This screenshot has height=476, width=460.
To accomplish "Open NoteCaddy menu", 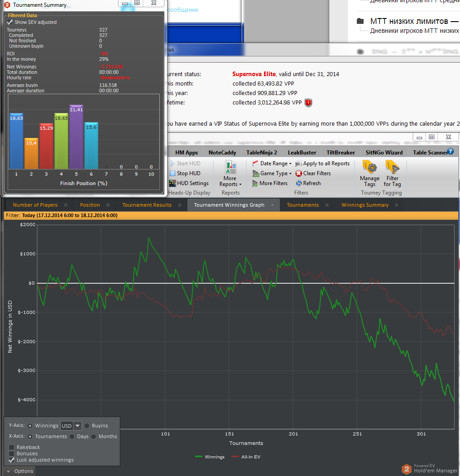I will [222, 153].
